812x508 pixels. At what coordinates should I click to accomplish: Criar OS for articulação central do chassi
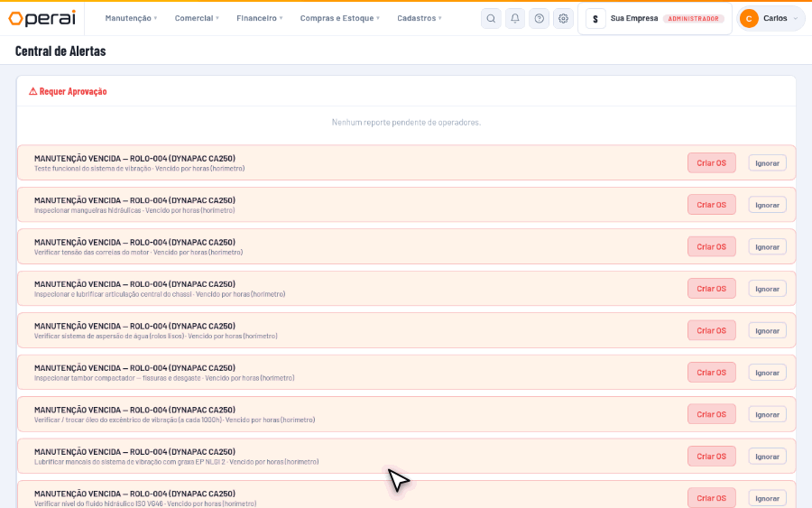pyautogui.click(x=712, y=289)
